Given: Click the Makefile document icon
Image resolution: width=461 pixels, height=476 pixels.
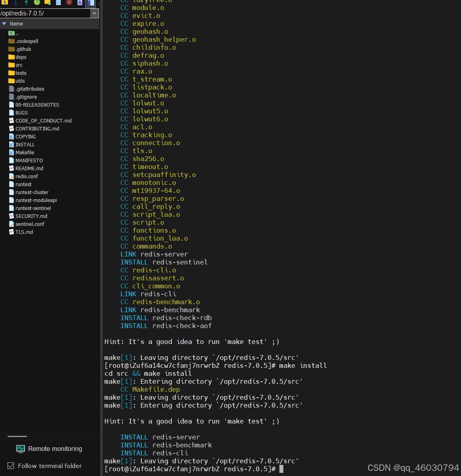Looking at the screenshot, I should pyautogui.click(x=12, y=152).
